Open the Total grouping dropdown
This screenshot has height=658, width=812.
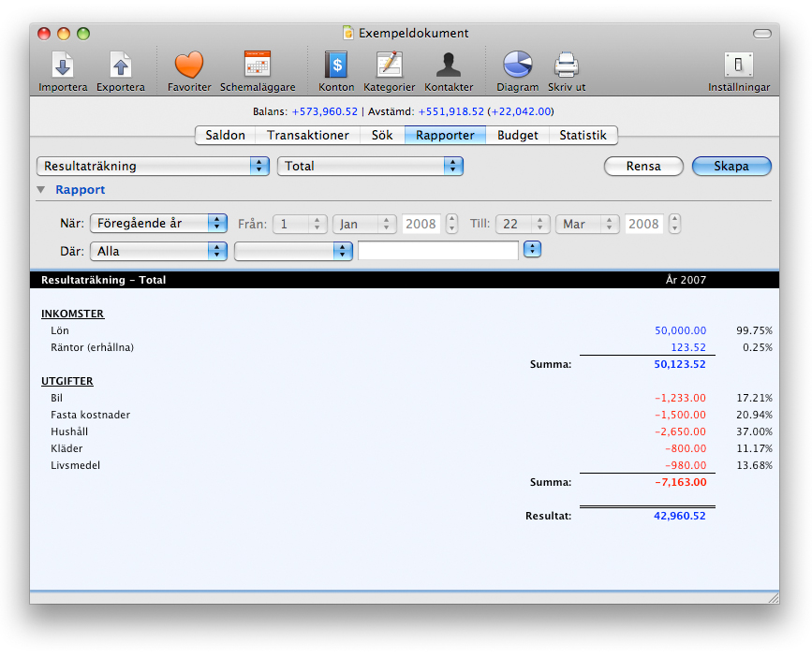click(x=370, y=167)
